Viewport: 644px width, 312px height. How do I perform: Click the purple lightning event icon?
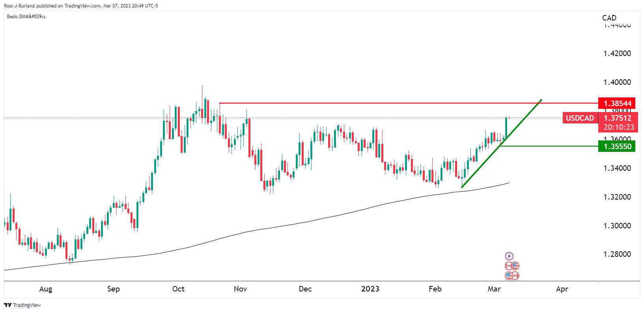[x=509, y=256]
